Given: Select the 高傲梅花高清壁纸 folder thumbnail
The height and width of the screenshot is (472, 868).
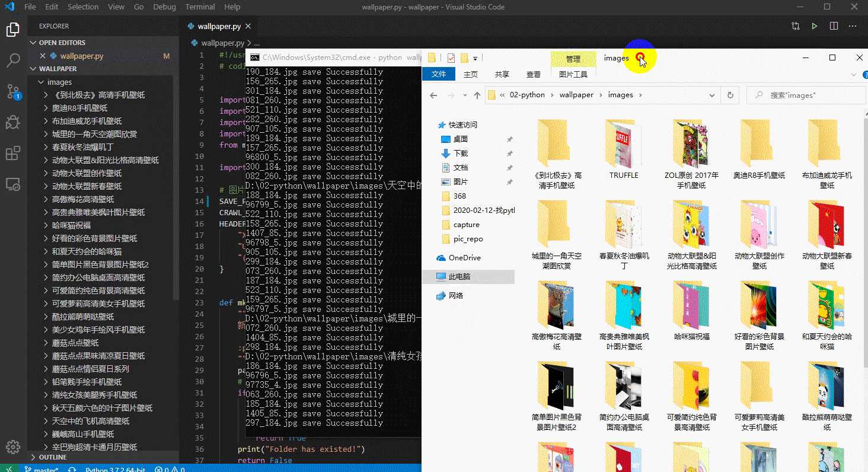Looking at the screenshot, I should click(557, 316).
